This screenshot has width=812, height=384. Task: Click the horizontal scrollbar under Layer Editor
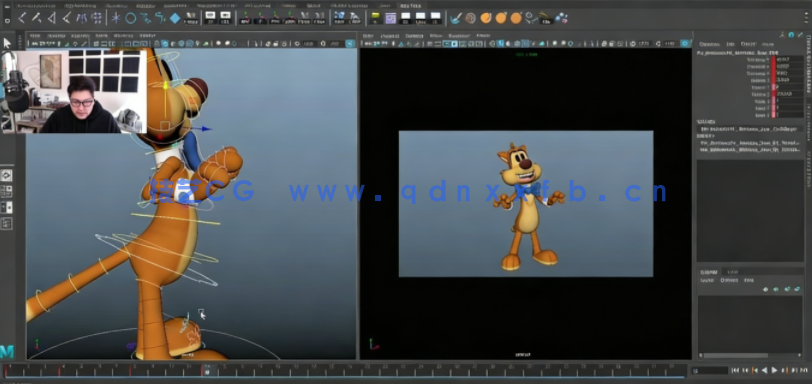pyautogui.click(x=737, y=356)
